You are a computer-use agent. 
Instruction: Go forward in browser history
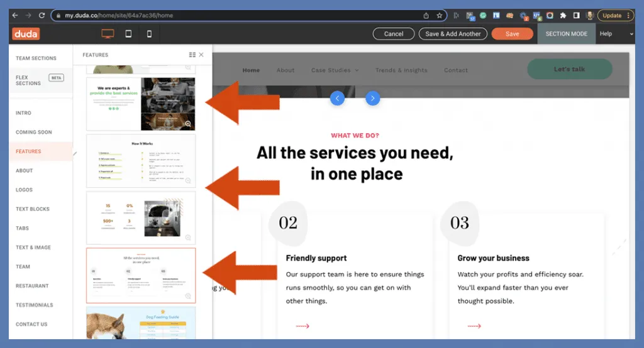click(x=28, y=15)
